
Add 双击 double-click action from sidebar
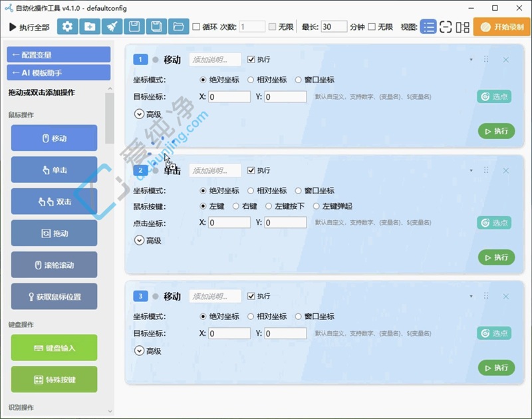[54, 202]
